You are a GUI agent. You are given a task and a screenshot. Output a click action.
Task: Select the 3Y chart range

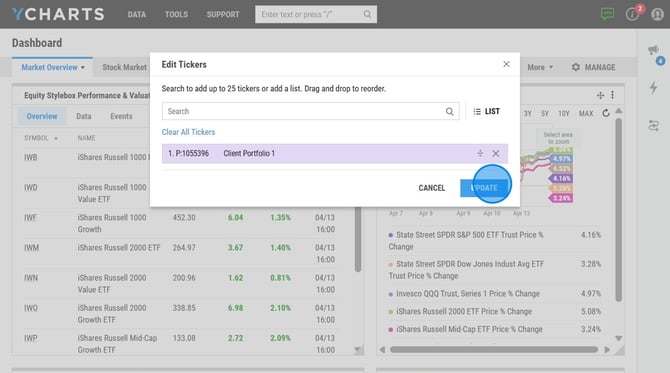pos(528,114)
